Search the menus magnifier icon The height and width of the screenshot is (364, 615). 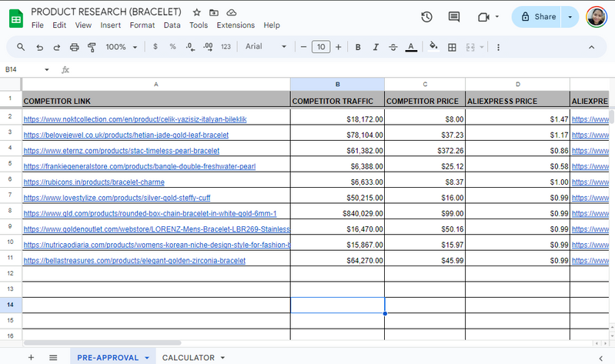point(21,47)
